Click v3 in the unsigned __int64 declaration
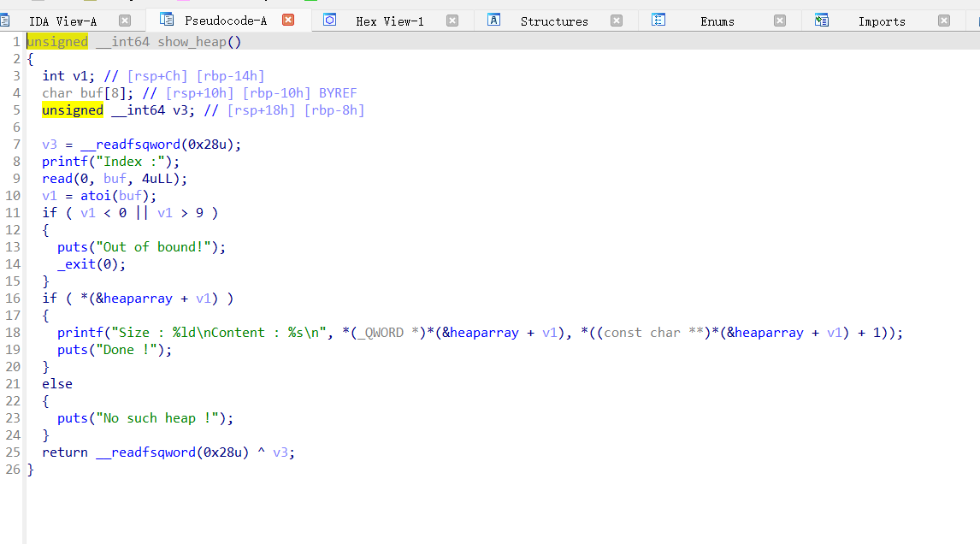Image resolution: width=980 pixels, height=544 pixels. pyautogui.click(x=180, y=110)
